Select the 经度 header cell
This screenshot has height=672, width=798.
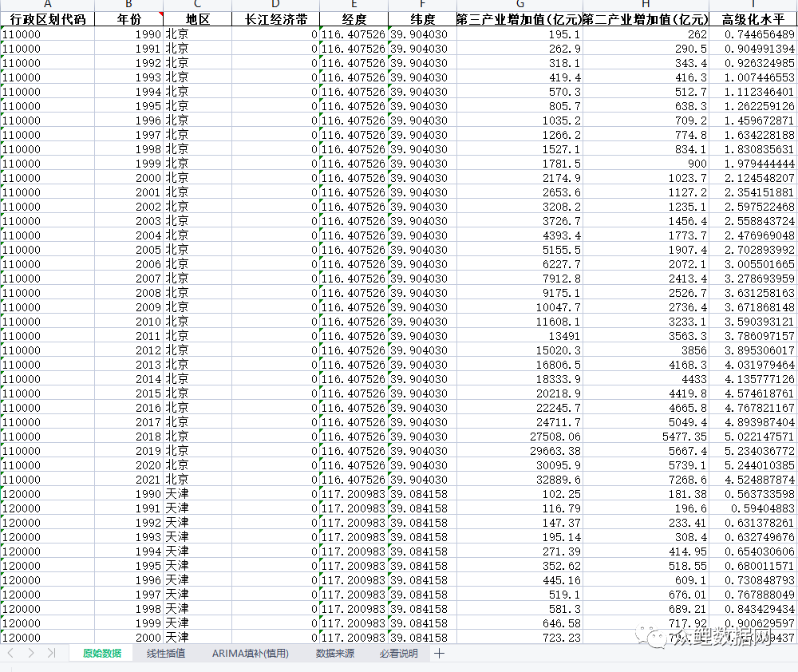(354, 19)
